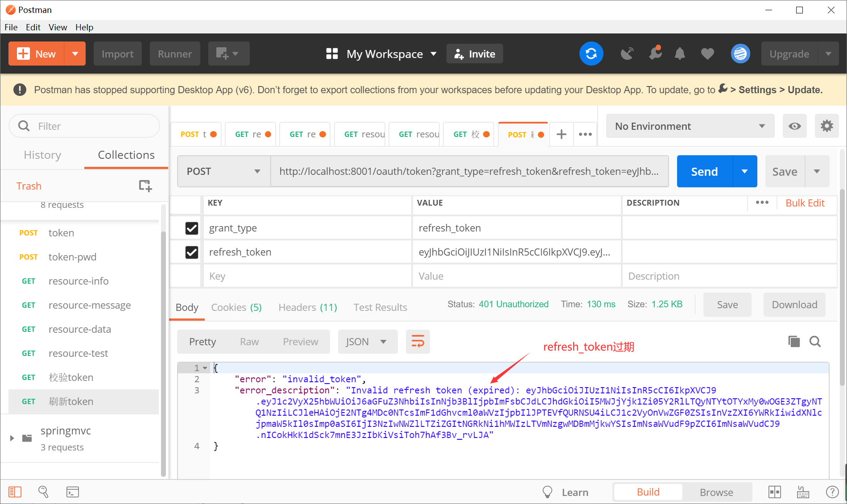
Task: Click the Import button
Action: pyautogui.click(x=118, y=54)
